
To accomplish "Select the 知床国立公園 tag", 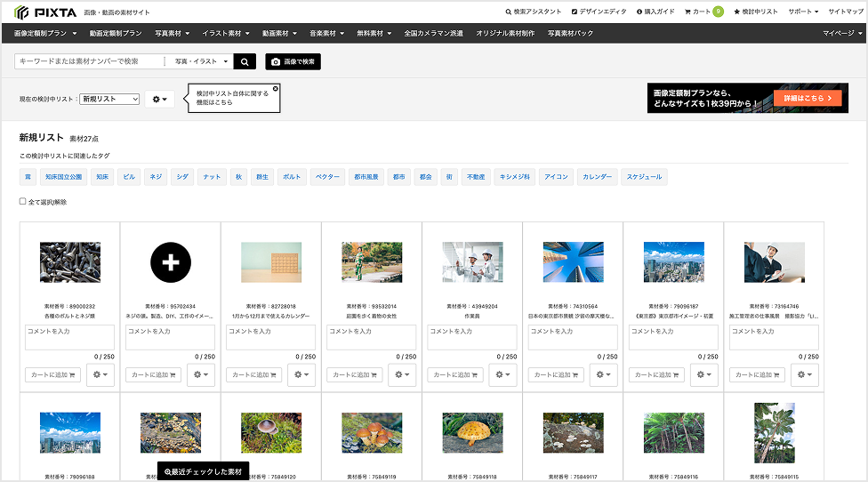I will tap(64, 177).
